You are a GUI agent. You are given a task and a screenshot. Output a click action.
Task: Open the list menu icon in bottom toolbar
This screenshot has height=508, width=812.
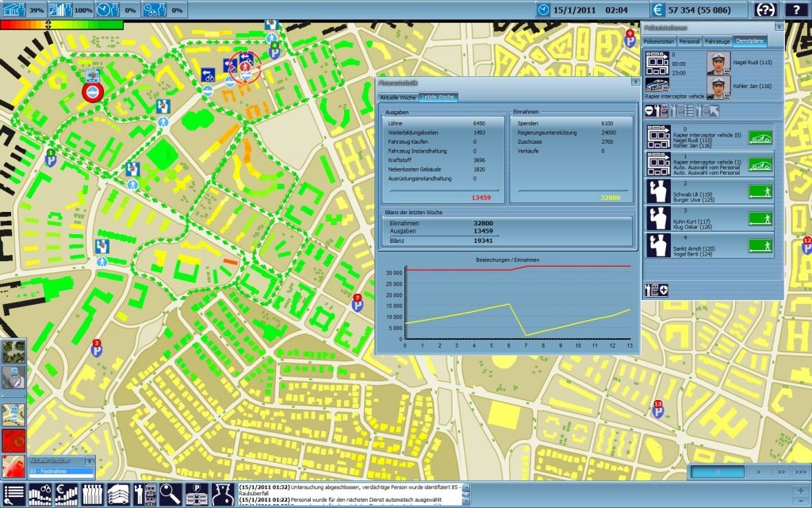point(13,494)
